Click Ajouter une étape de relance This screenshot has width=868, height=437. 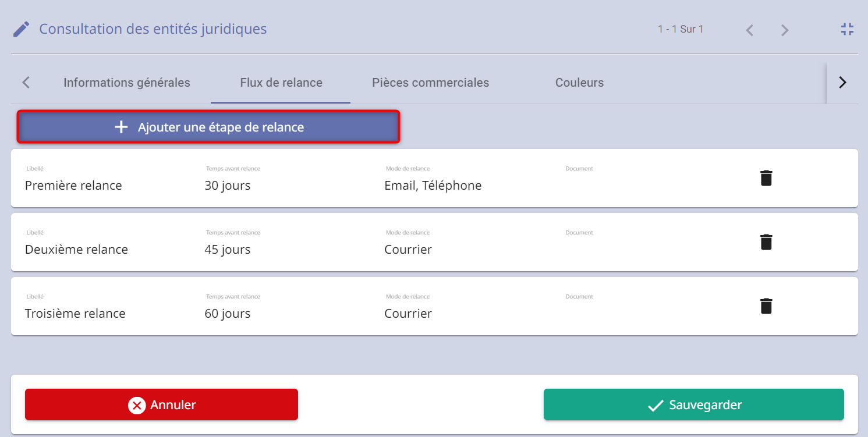coord(208,127)
